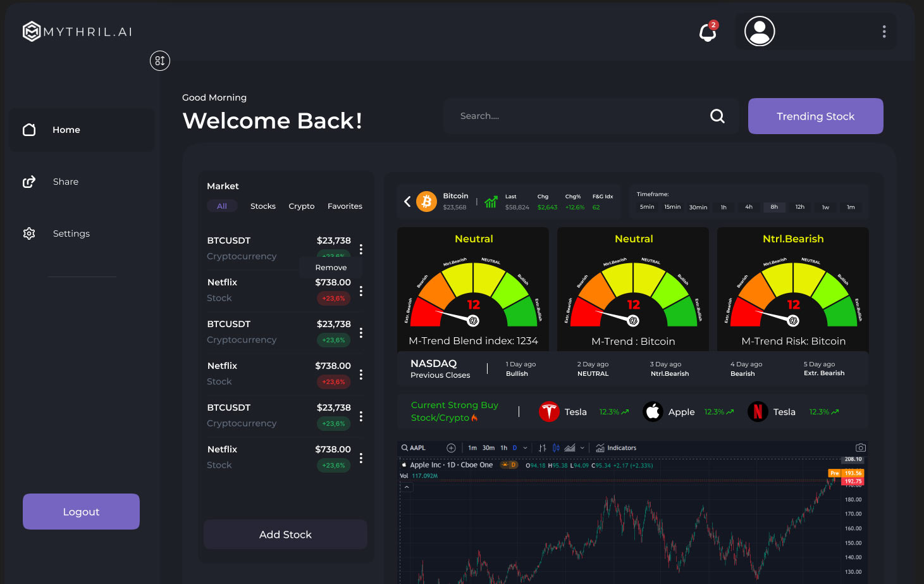Viewport: 924px width, 584px height.
Task: Click the Trending Stock button
Action: click(815, 116)
